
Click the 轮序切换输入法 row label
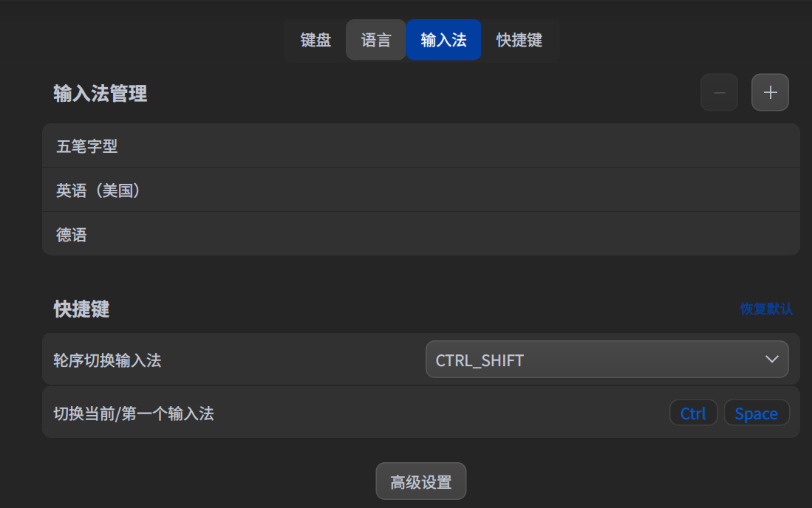coord(107,360)
